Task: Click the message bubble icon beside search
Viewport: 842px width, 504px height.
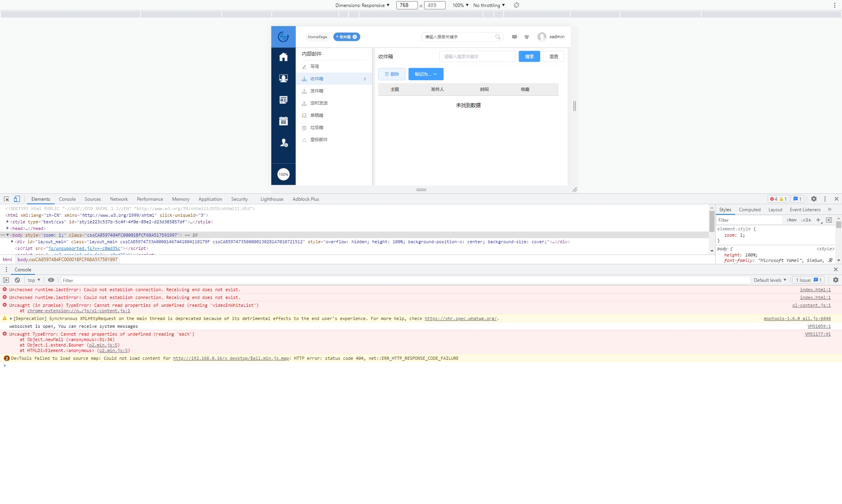Action: (515, 37)
